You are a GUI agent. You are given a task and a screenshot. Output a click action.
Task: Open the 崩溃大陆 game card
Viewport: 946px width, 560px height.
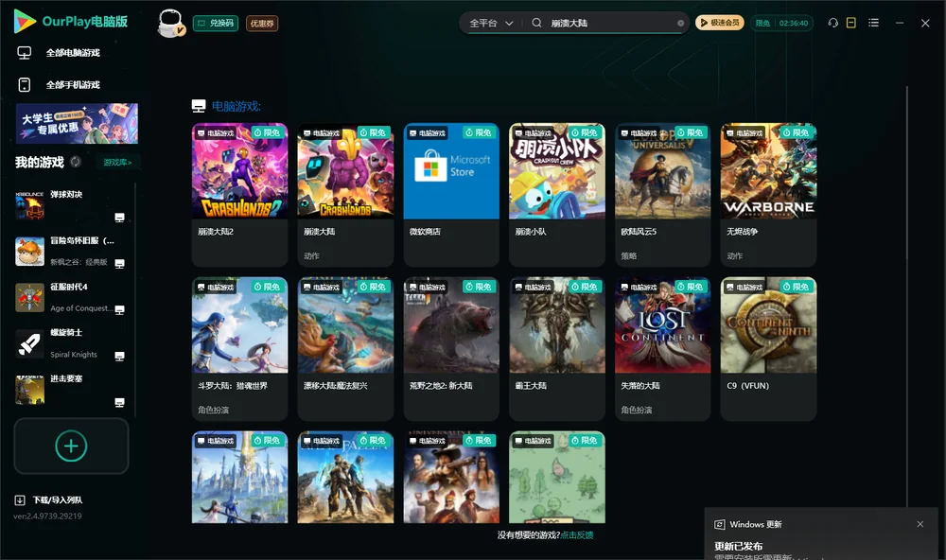tap(345, 195)
